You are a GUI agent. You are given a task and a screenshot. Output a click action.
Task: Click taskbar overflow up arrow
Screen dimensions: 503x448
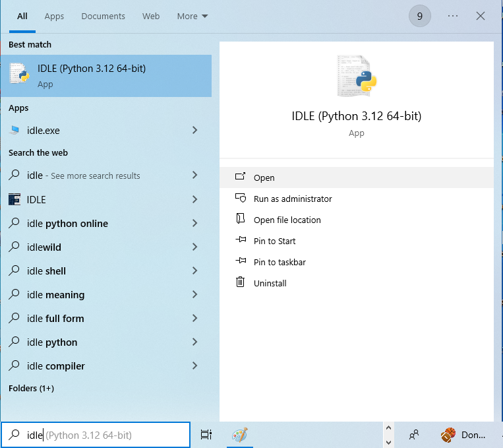point(388,428)
